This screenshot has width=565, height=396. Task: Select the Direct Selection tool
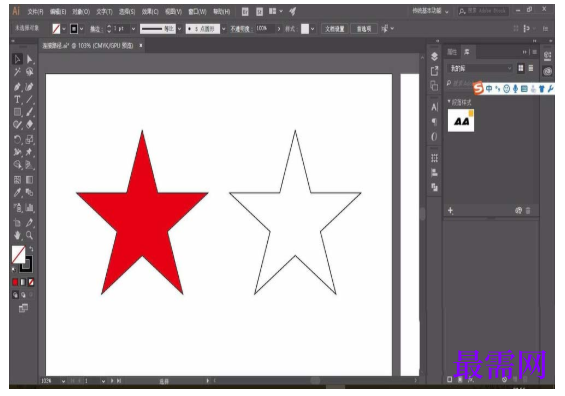tap(30, 59)
